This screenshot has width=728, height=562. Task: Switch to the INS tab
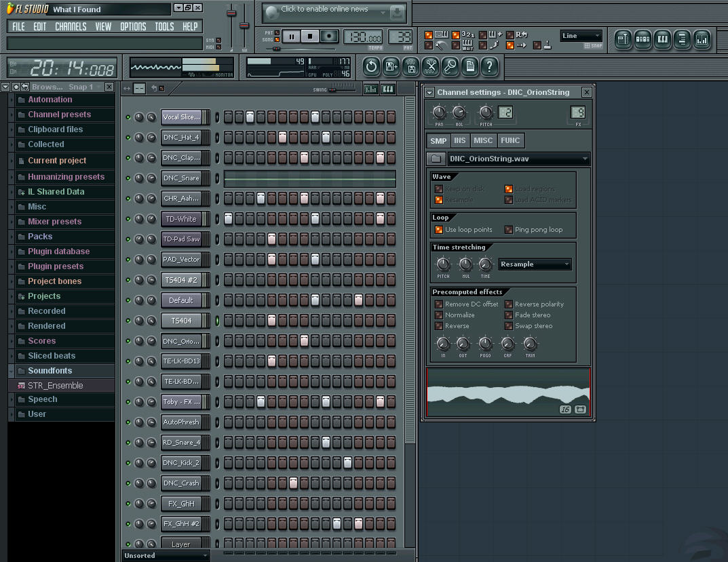[459, 140]
